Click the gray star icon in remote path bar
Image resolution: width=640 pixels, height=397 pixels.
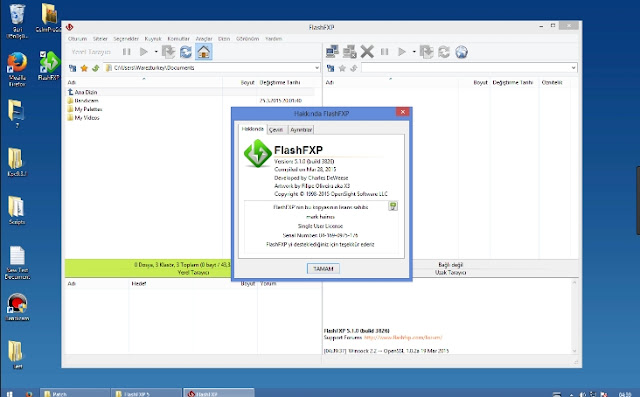[342, 68]
